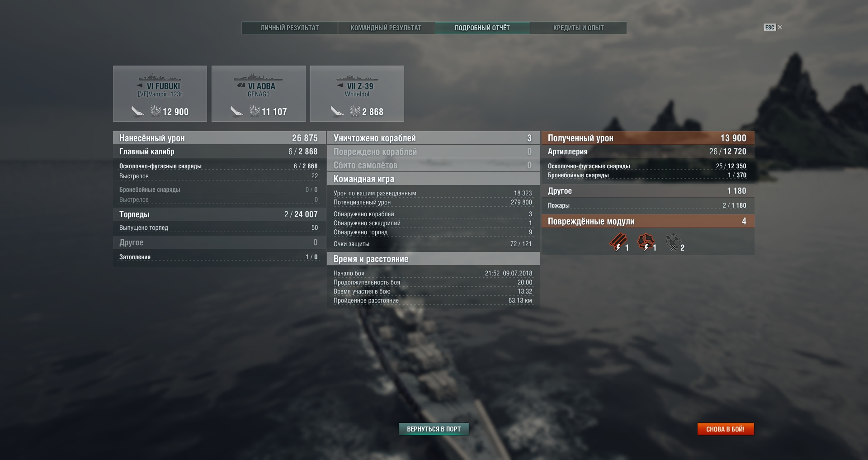Image resolution: width=868 pixels, height=460 pixels.
Task: Select the VI Aoba destroyed ship card
Action: pos(259,94)
